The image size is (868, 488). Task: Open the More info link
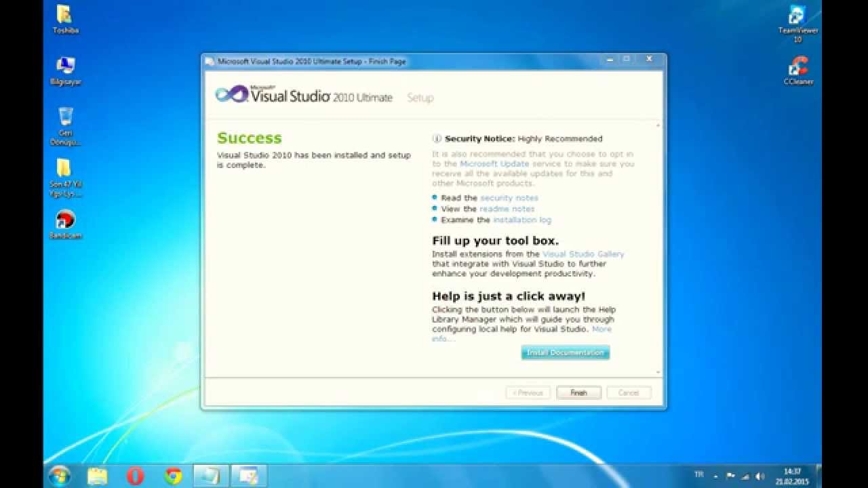601,329
